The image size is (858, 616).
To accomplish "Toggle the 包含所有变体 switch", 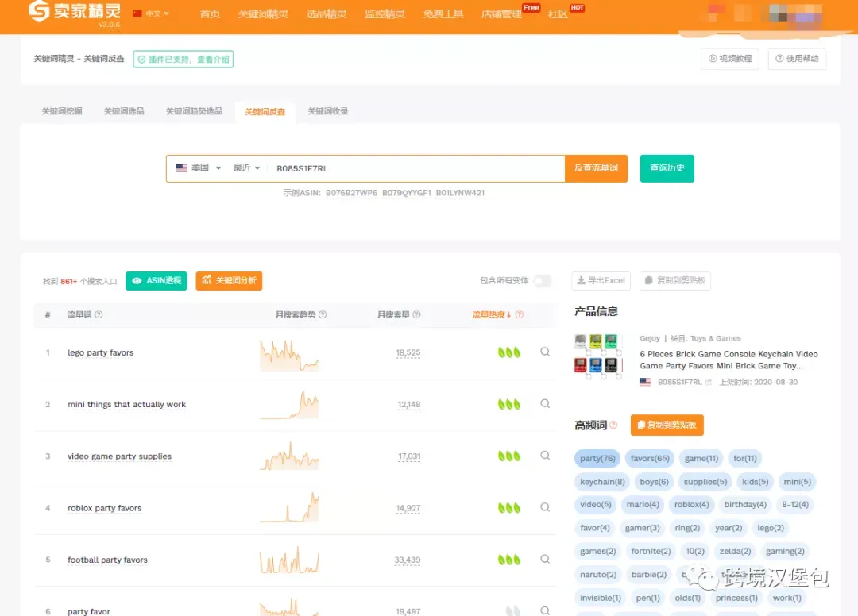I will coord(543,280).
